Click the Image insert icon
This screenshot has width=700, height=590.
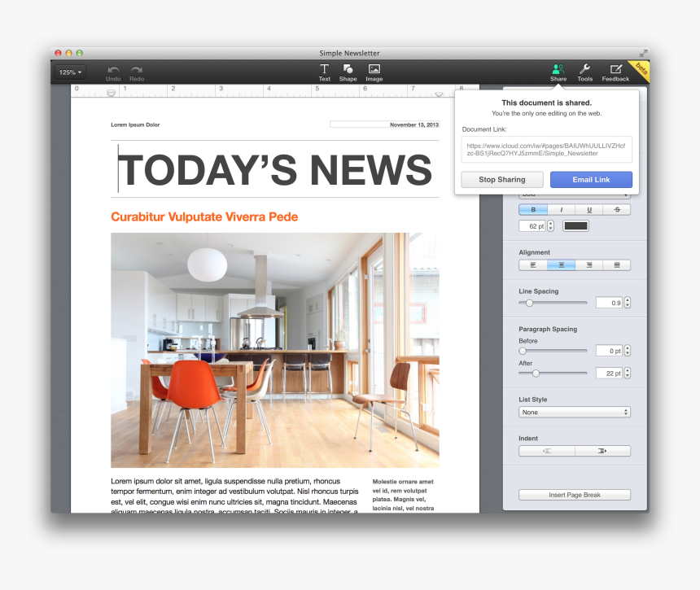(x=374, y=72)
